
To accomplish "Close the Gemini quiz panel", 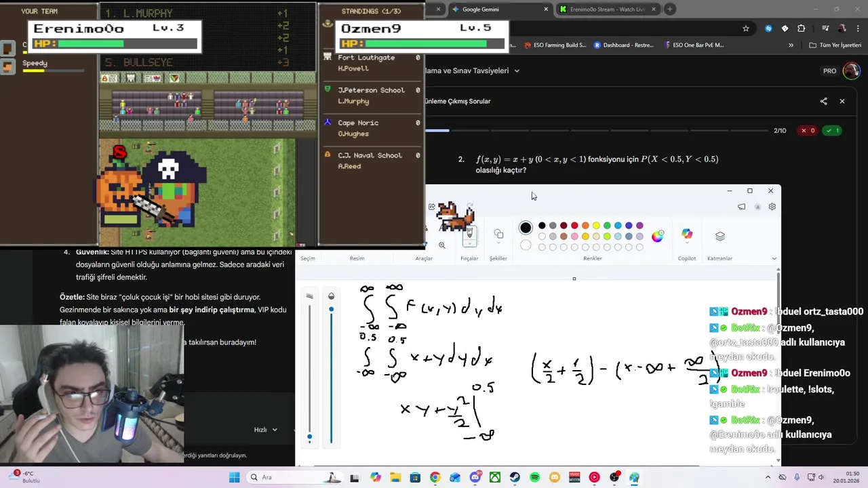I will tap(842, 101).
